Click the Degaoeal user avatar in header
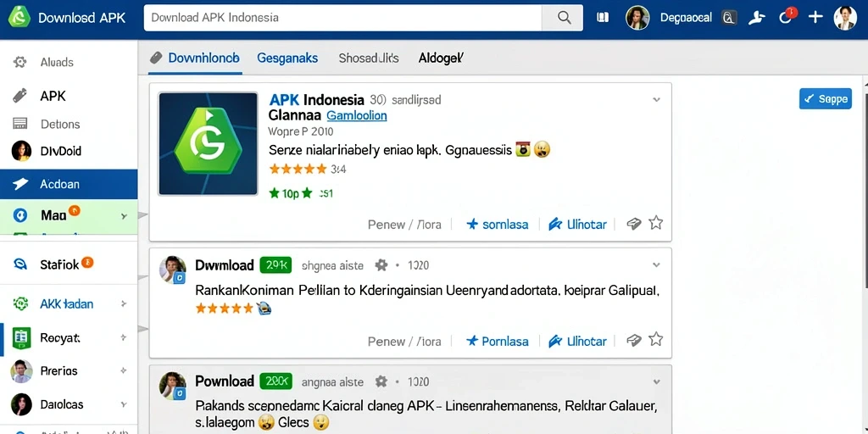This screenshot has height=434, width=868. 637,18
